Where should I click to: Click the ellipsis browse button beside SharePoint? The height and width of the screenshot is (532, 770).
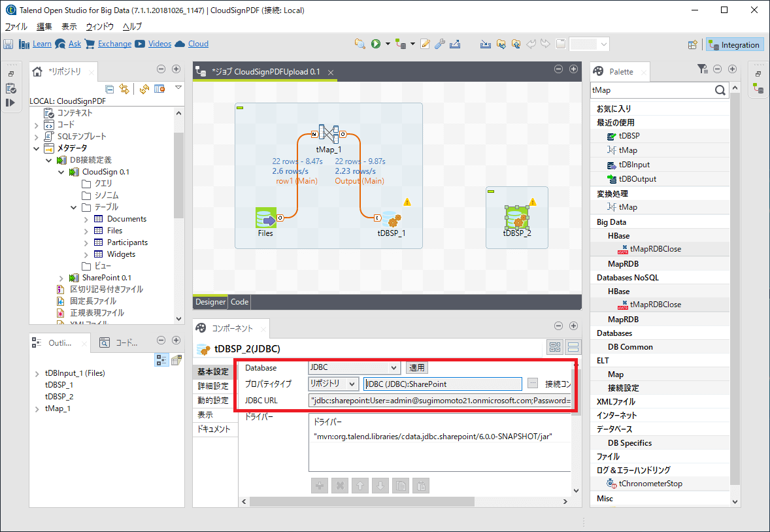533,384
